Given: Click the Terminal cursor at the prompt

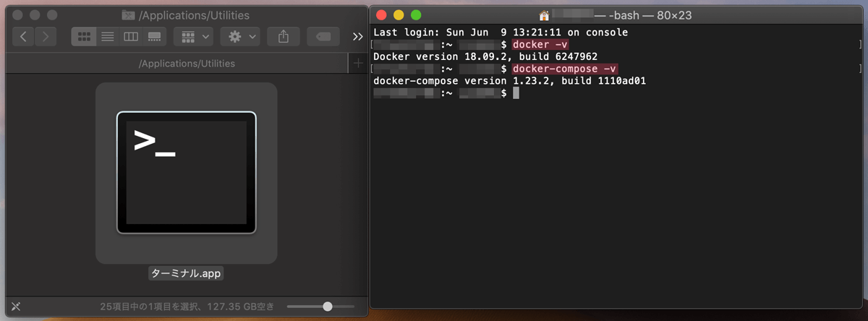Looking at the screenshot, I should tap(516, 93).
